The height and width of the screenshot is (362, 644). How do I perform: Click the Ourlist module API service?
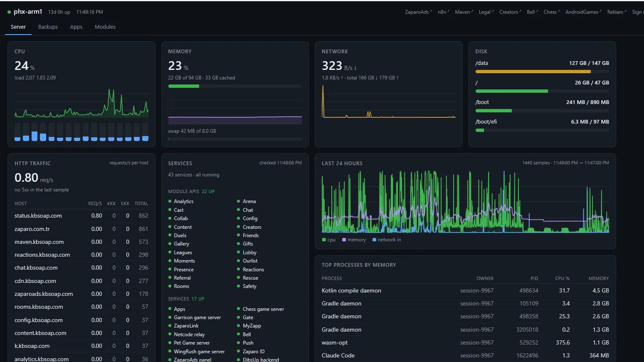pos(250,261)
